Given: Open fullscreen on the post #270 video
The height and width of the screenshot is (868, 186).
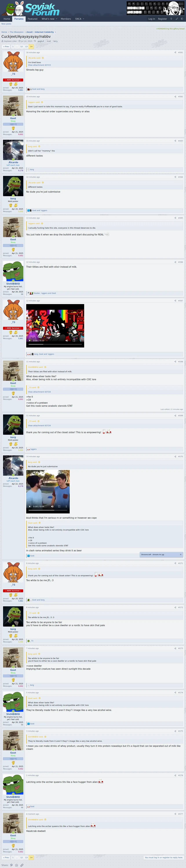Looking at the screenshot, I should pyautogui.click(x=59, y=506).
